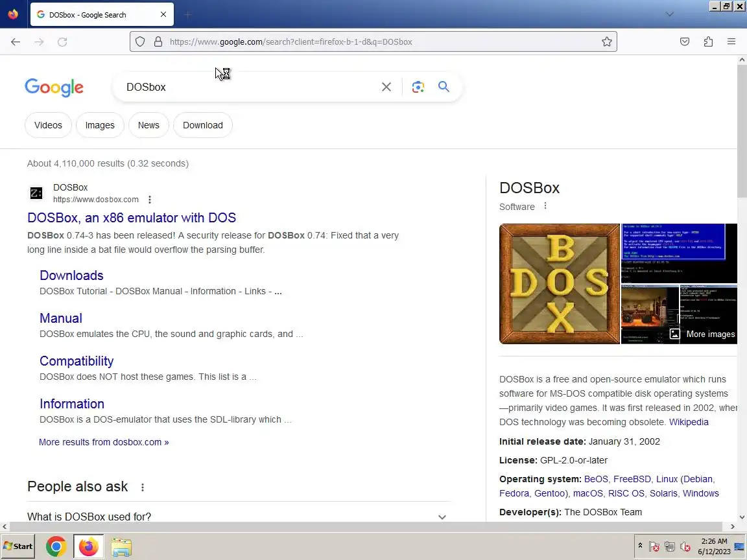Click the Windows operating system link
The image size is (747, 560).
(700, 493)
